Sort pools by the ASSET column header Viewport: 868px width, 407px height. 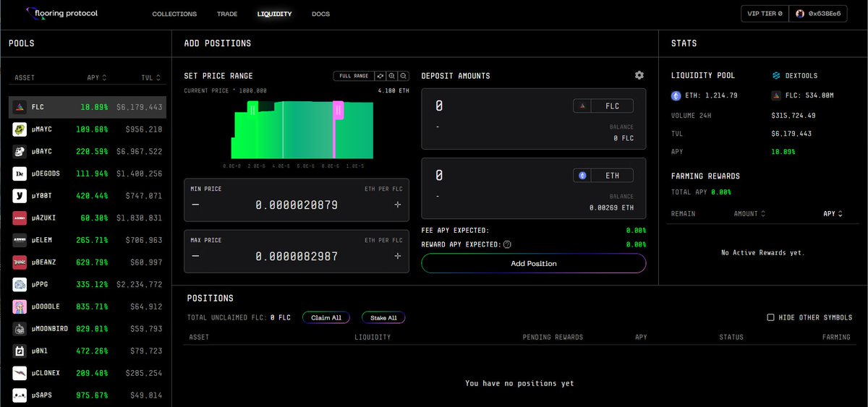click(25, 77)
